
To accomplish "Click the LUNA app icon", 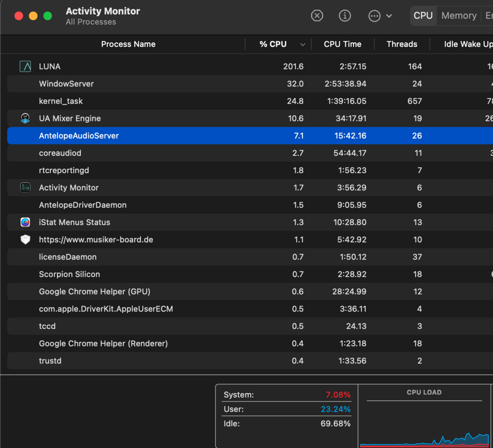I will click(x=25, y=66).
